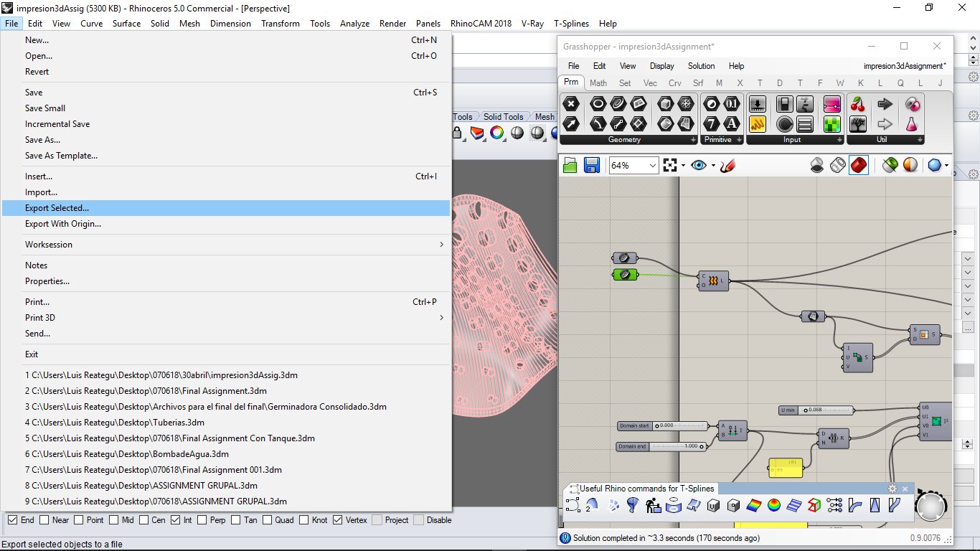This screenshot has width=980, height=551.
Task: Enable the Perp osnap checkbox
Action: coord(202,520)
